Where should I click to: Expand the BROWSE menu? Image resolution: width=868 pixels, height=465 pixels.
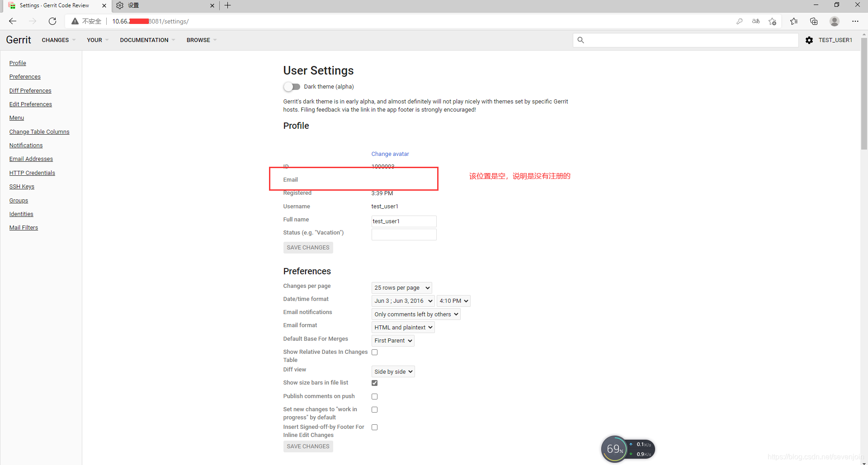[202, 40]
